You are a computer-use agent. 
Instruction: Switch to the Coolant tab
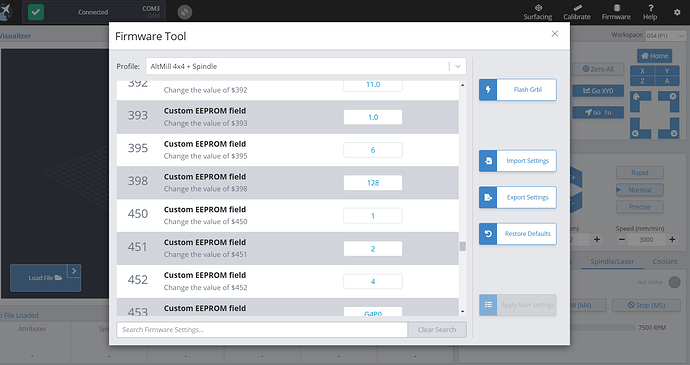click(664, 262)
